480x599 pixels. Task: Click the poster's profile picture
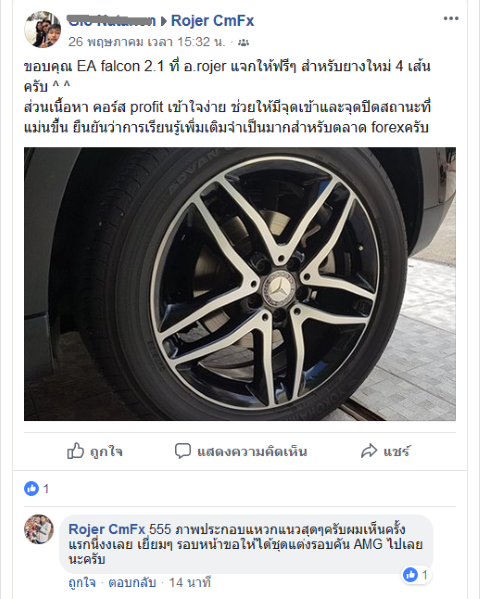point(42,29)
